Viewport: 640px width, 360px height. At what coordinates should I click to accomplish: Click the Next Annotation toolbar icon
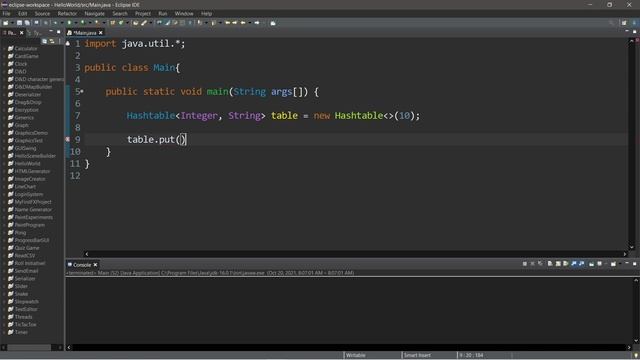pos(200,23)
